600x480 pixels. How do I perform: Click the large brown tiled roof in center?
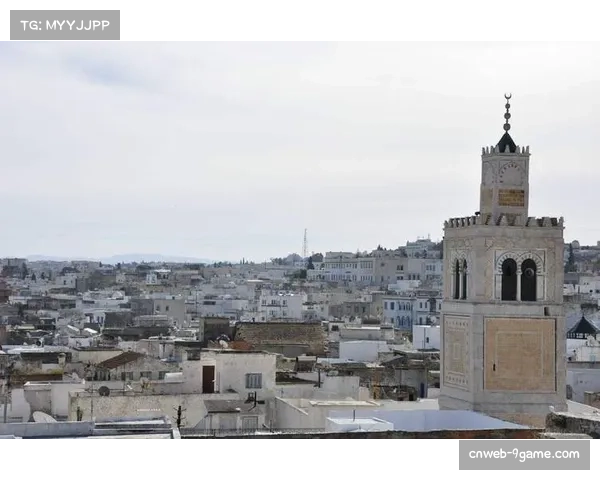click(x=279, y=333)
